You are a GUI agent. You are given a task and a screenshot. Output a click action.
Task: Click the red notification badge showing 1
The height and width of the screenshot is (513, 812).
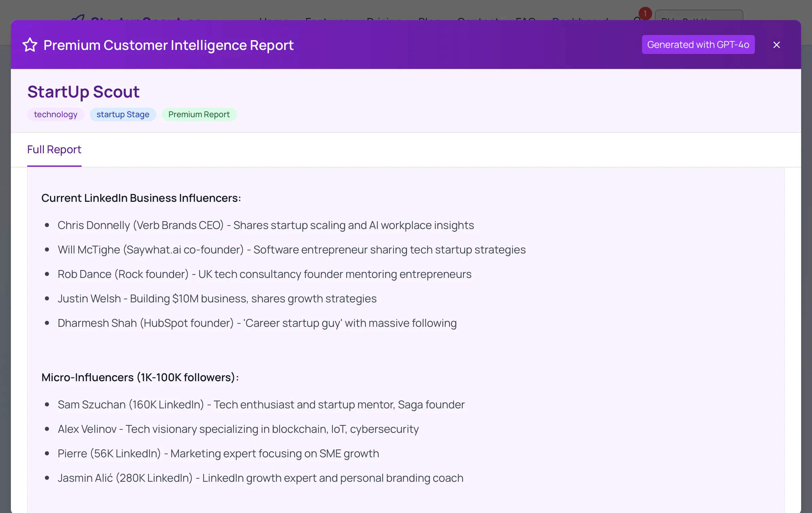[645, 14]
